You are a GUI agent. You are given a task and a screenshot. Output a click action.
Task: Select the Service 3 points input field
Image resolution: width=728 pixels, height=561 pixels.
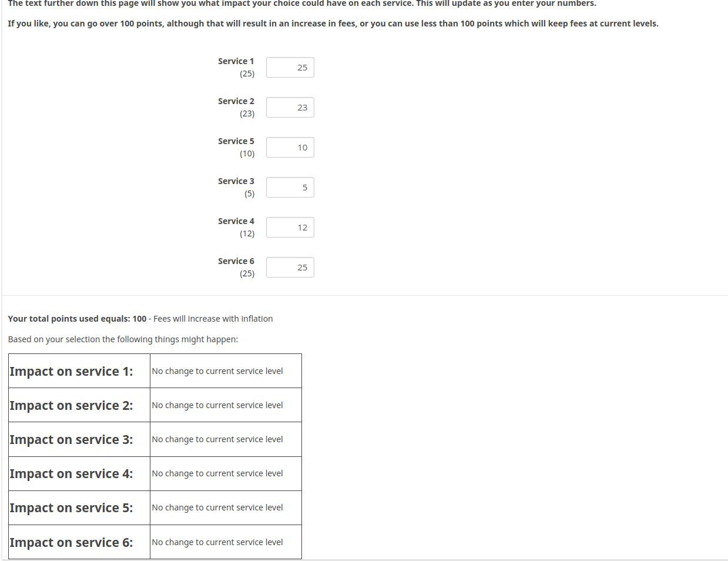[290, 188]
